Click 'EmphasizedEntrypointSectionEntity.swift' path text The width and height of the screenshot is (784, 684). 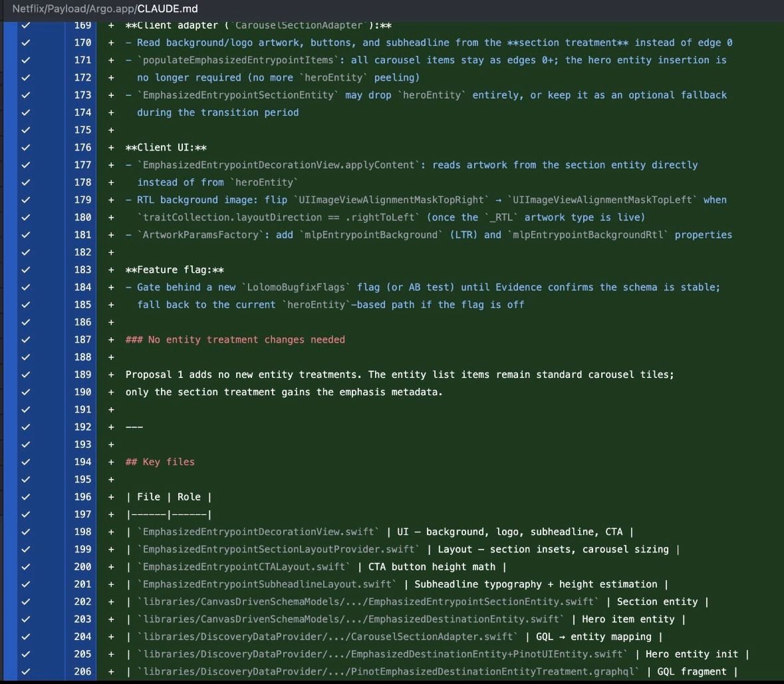tap(481, 601)
